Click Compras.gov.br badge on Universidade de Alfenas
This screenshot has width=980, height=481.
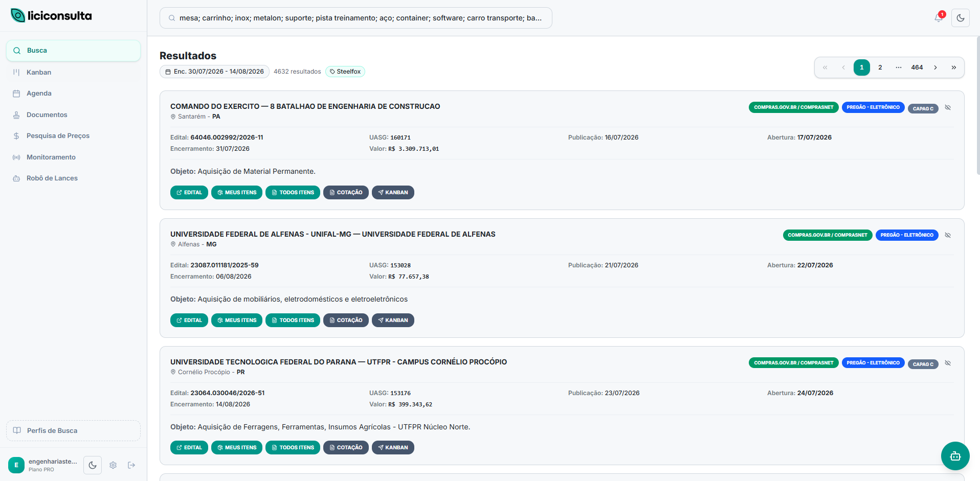click(x=828, y=235)
